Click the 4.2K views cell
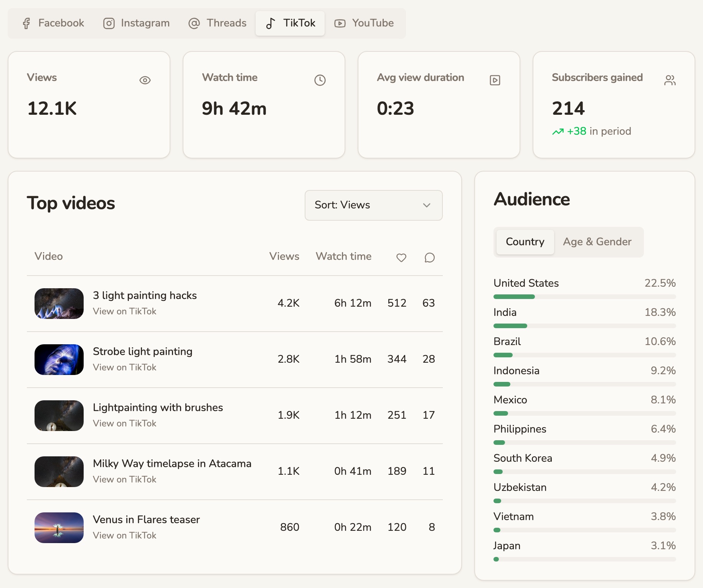Screen dimensions: 703x588 coord(289,303)
